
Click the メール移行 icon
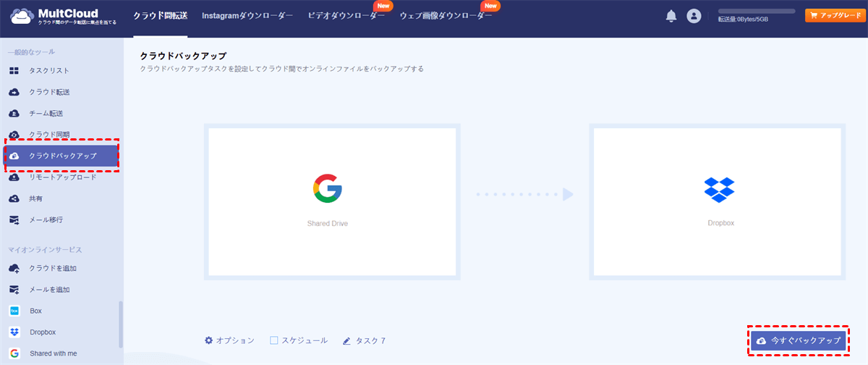pos(14,219)
